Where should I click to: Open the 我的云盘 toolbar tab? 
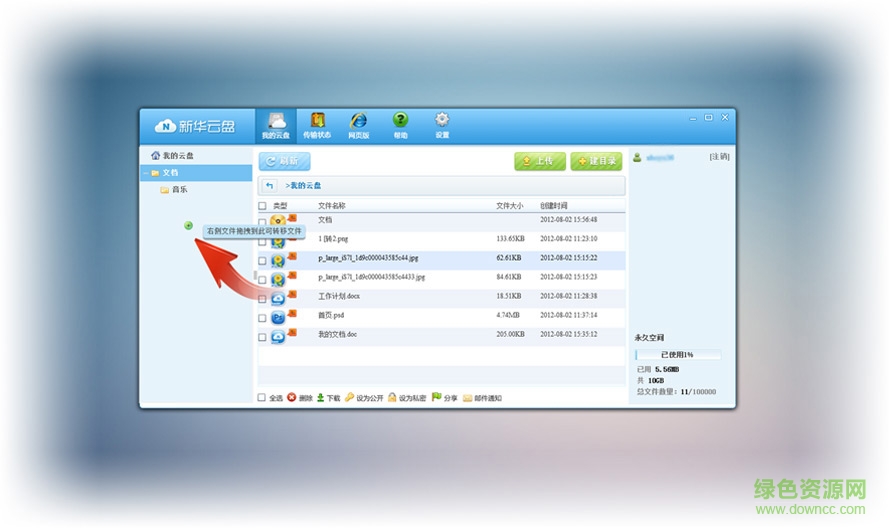click(276, 125)
